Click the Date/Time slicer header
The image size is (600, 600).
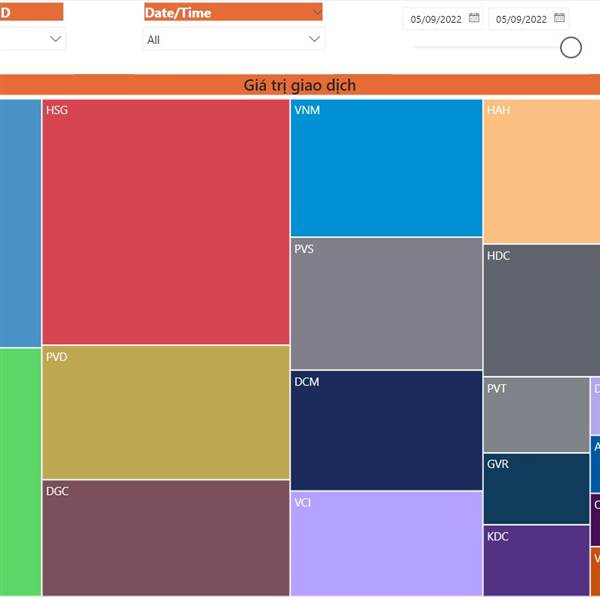click(x=233, y=12)
